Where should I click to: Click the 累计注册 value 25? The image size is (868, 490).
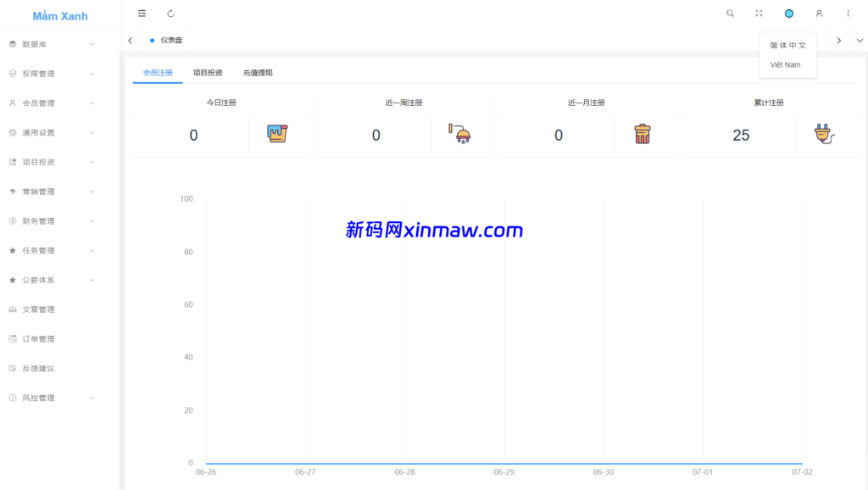click(741, 135)
